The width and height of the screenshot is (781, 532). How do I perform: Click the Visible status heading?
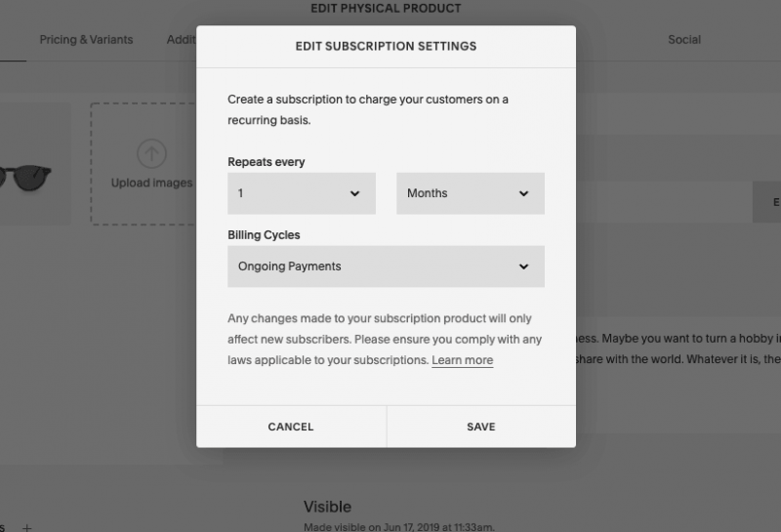328,507
